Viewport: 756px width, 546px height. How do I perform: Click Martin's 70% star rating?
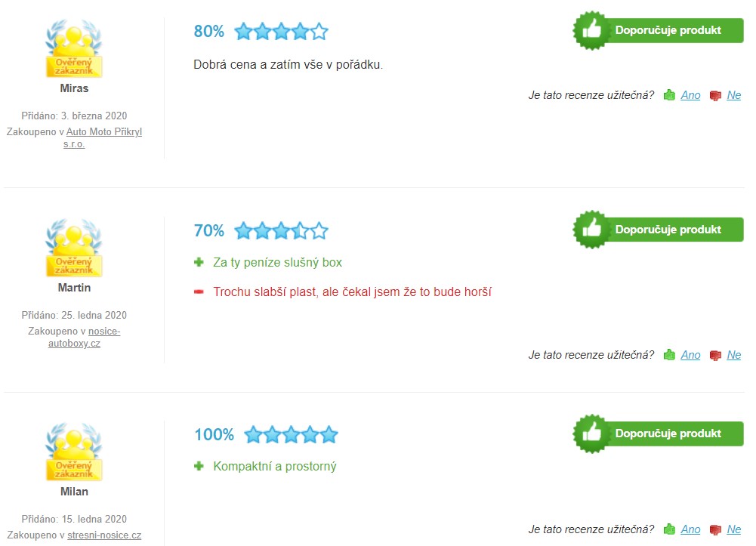tap(281, 231)
